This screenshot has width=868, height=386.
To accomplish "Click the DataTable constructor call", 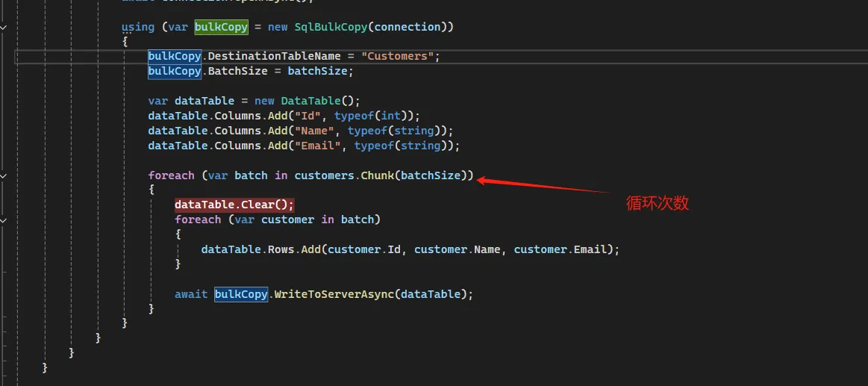I will tap(320, 101).
